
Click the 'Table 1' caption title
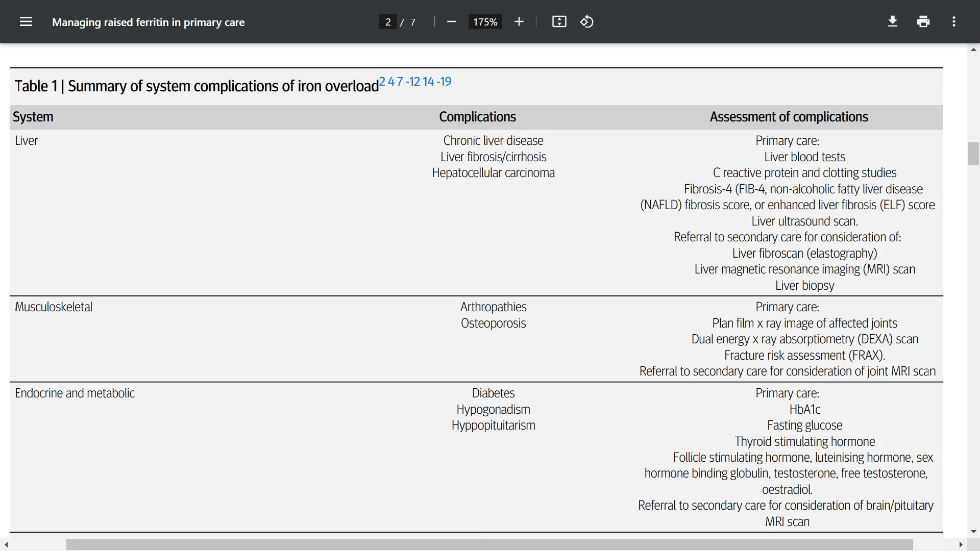[197, 86]
